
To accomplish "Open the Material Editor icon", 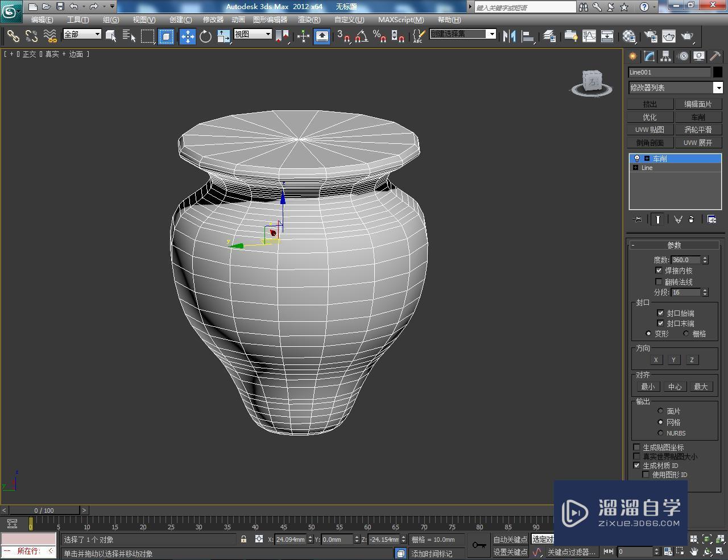I will tap(629, 36).
